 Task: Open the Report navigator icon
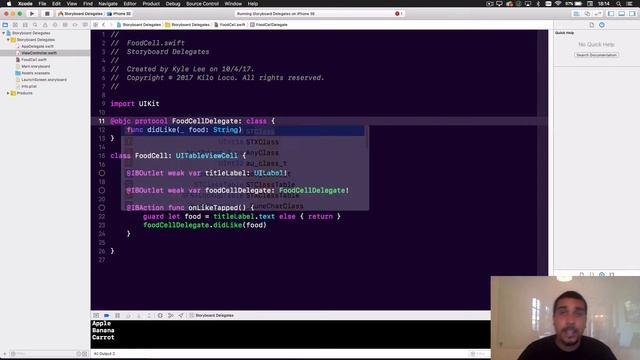tap(84, 25)
